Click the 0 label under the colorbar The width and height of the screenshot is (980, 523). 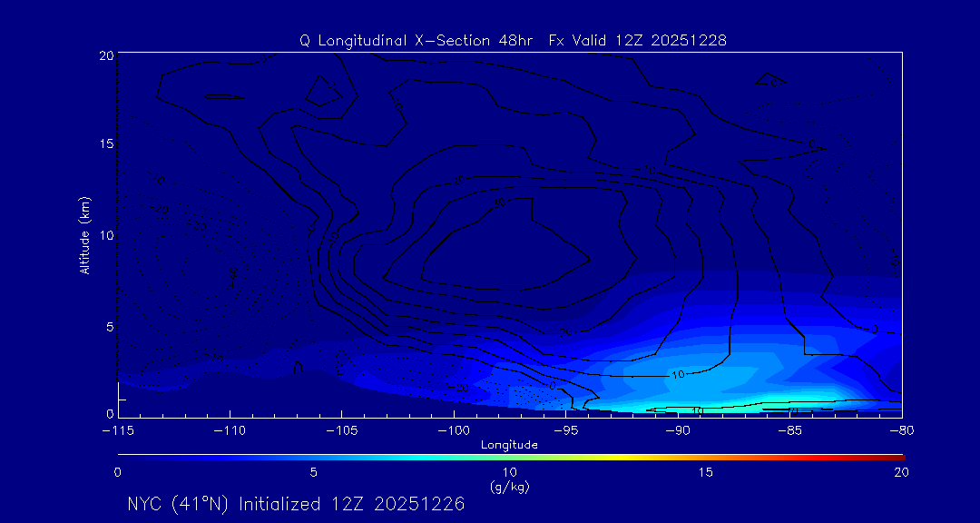[117, 473]
